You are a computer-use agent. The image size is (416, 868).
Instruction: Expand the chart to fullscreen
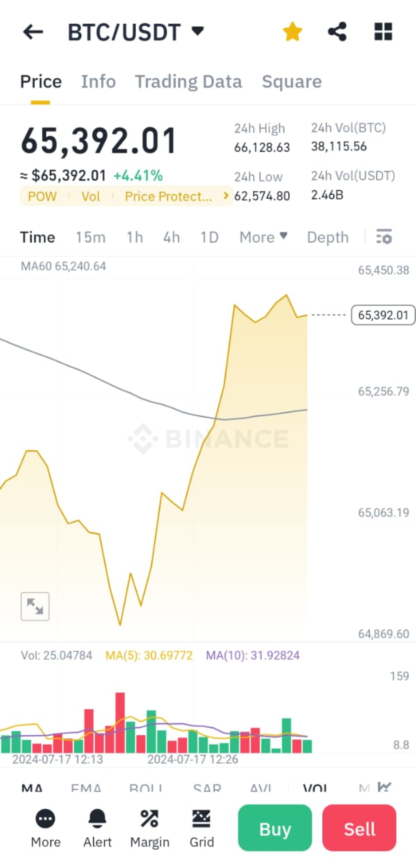[x=35, y=606]
